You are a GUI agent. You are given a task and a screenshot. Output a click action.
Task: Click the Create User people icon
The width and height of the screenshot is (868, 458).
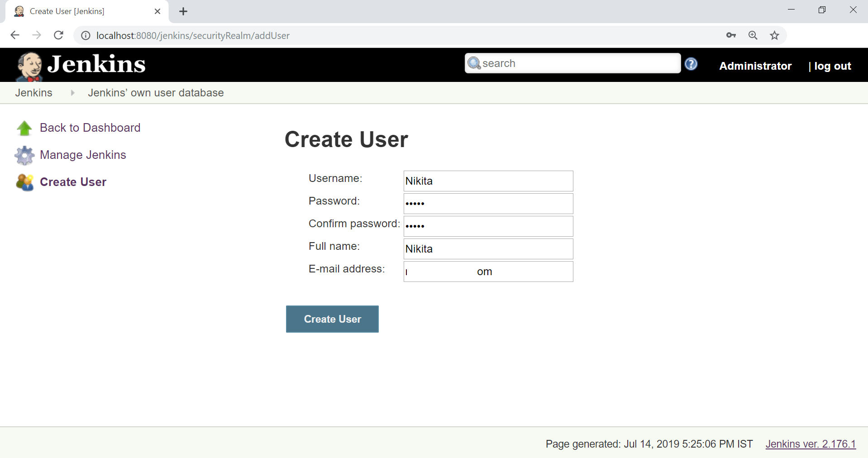click(x=24, y=182)
